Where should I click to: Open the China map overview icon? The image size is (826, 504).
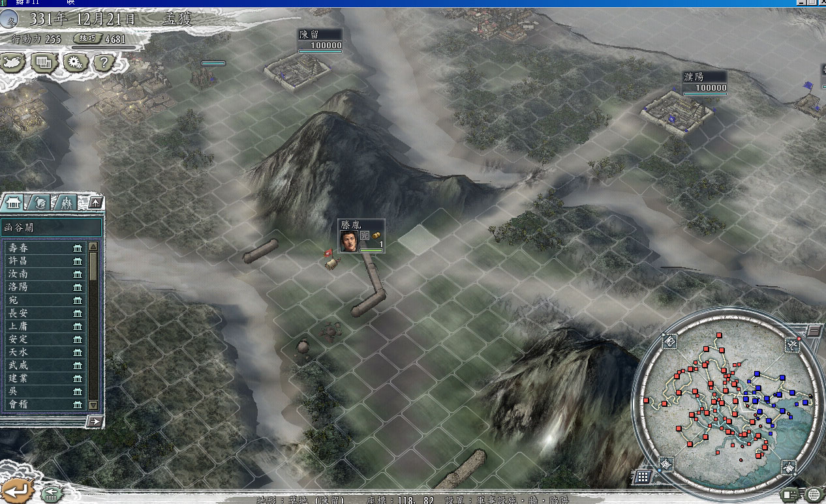[14, 63]
